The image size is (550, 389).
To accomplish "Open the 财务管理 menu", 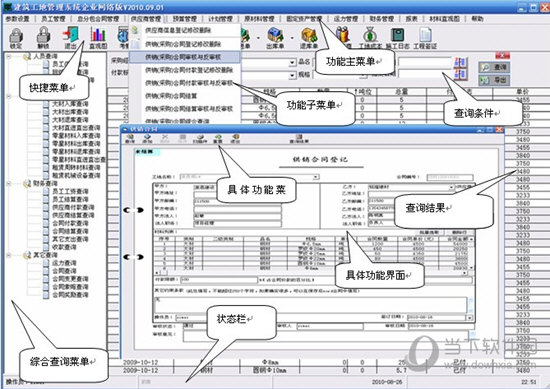I will point(382,19).
